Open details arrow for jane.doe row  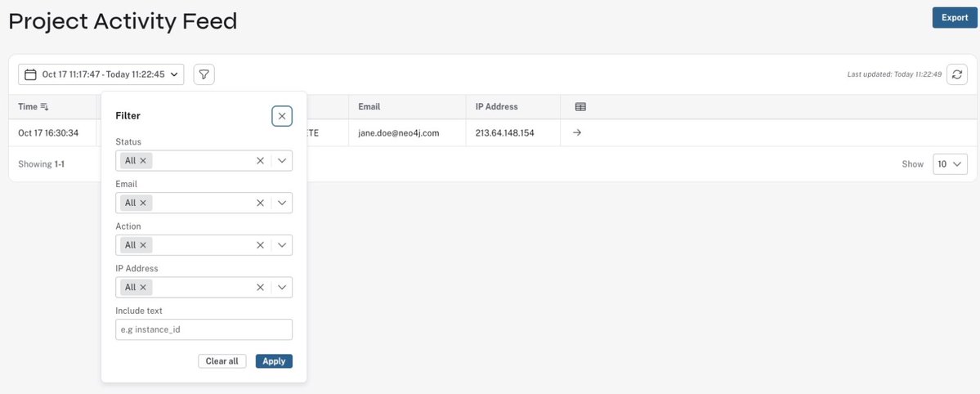(x=577, y=132)
